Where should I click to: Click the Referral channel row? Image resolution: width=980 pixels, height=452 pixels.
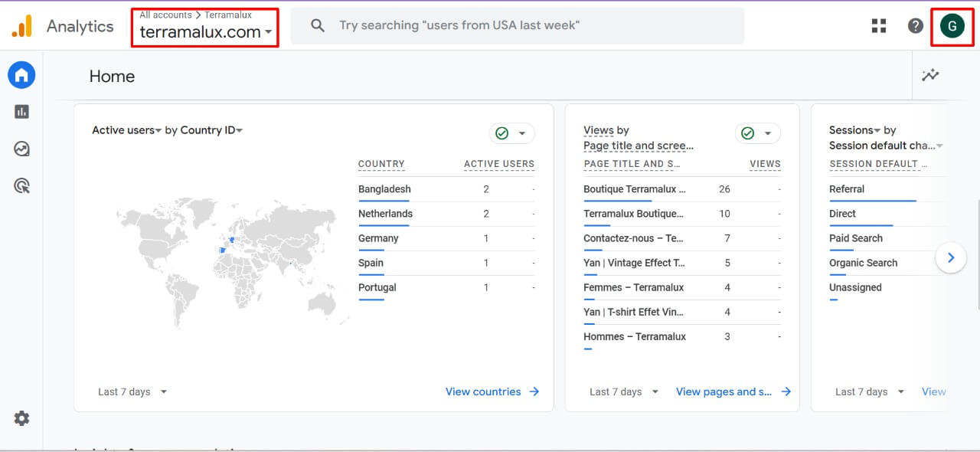click(888, 189)
